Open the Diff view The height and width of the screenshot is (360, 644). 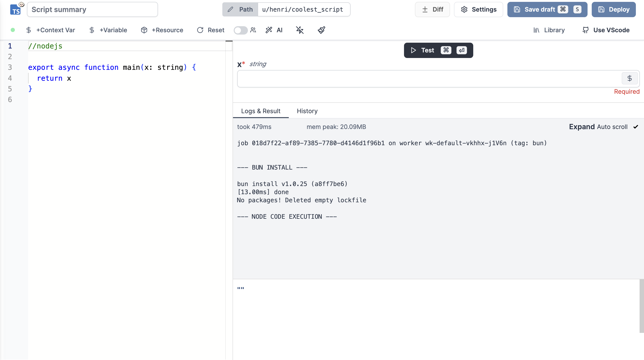(432, 10)
